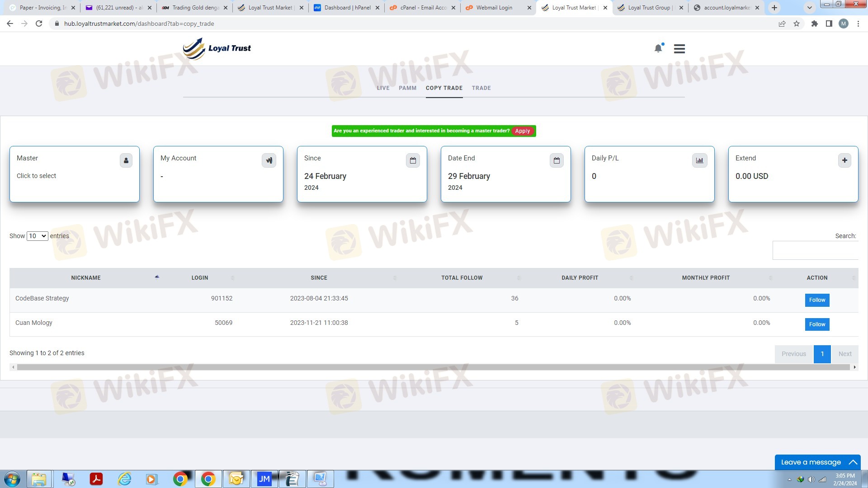Select the COPY TRADE tab
868x488 pixels.
coord(444,88)
